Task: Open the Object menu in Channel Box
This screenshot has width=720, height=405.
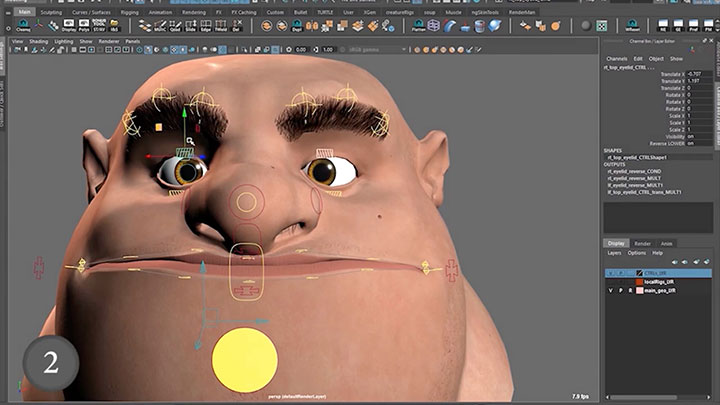Action: (x=656, y=59)
